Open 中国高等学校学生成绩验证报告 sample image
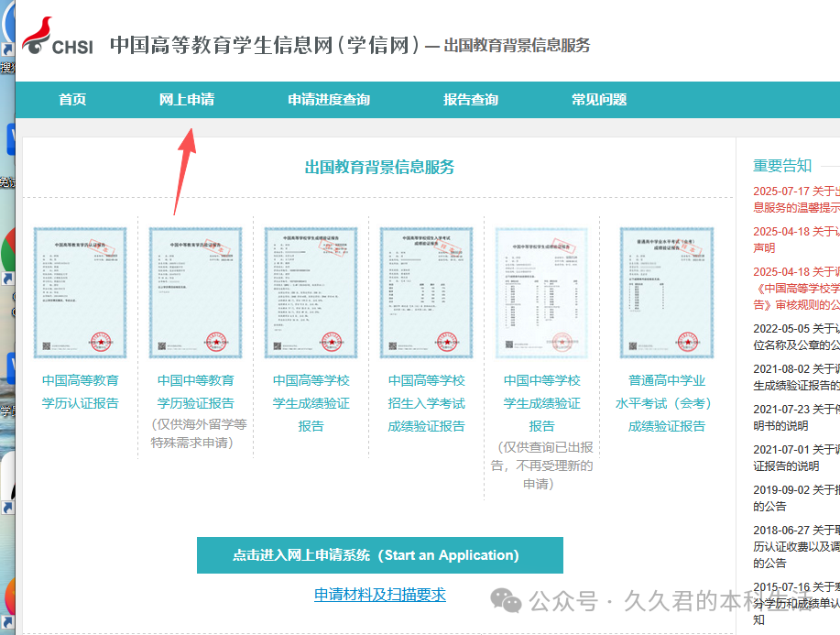Viewport: 840px width, 635px height. [x=311, y=292]
